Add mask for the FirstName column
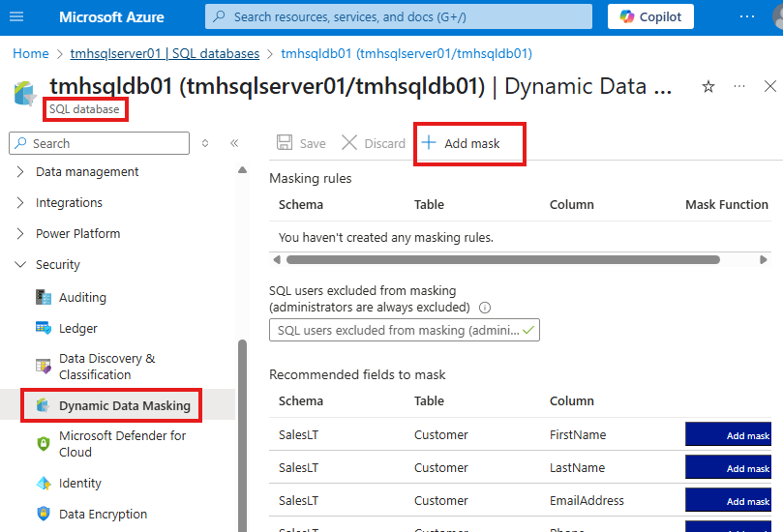The height and width of the screenshot is (532, 783). click(728, 435)
